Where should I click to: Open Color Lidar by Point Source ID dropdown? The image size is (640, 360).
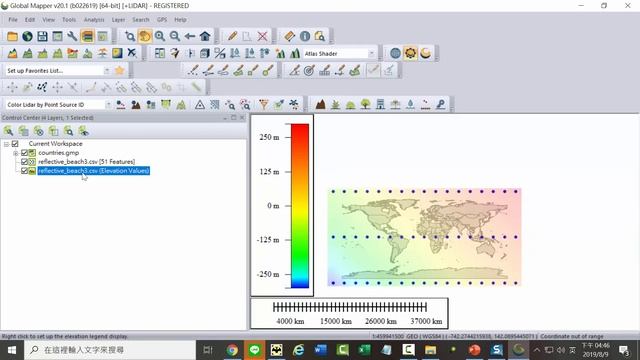(108, 105)
